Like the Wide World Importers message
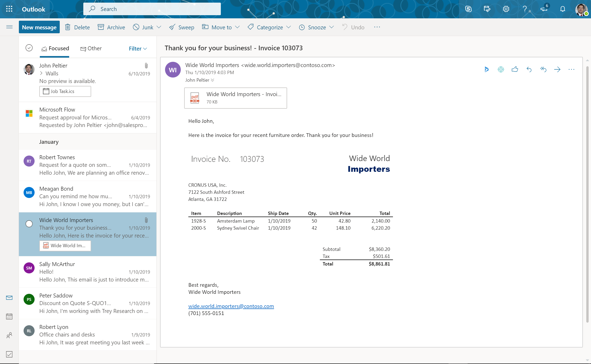The height and width of the screenshot is (364, 591). click(515, 69)
